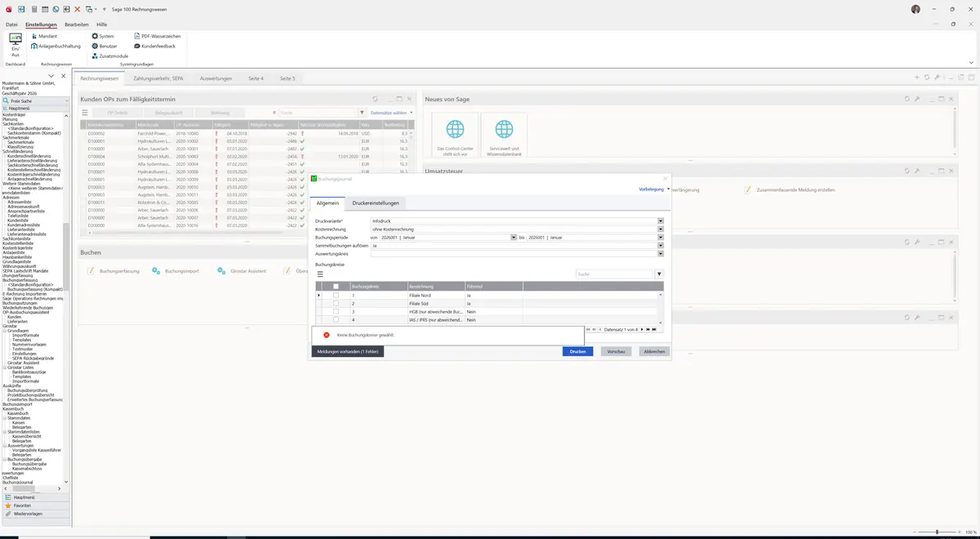This screenshot has width=980, height=539.
Task: Click the Vorschau button
Action: pyautogui.click(x=617, y=351)
